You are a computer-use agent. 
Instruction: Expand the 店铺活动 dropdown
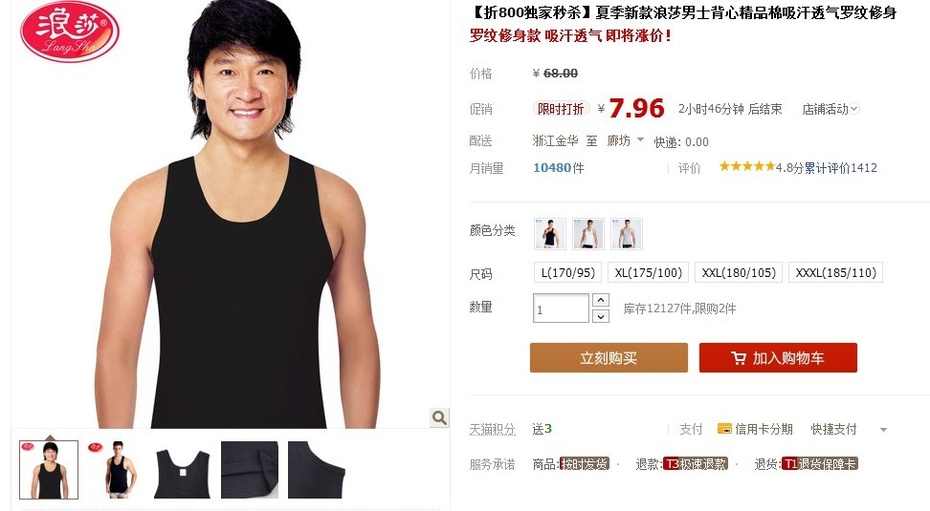coord(830,109)
